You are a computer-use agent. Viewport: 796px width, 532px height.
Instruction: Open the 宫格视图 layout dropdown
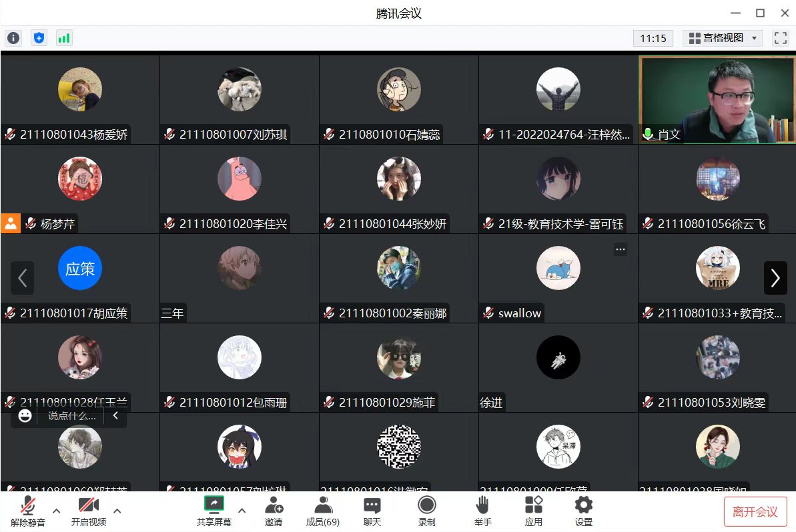point(723,38)
